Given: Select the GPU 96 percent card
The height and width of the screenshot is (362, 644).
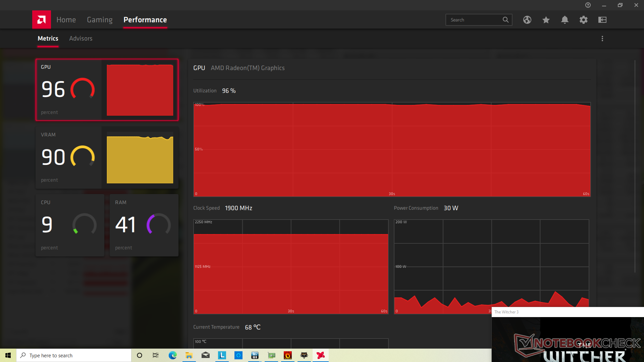Looking at the screenshot, I should pos(107,90).
